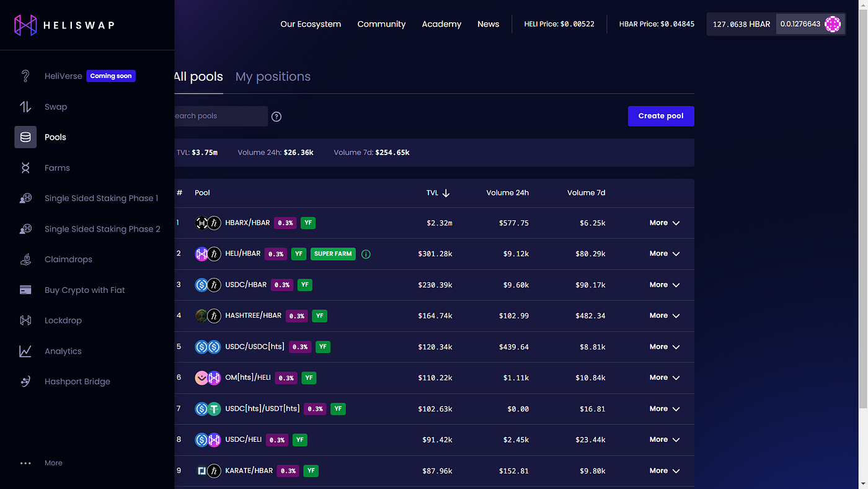This screenshot has height=489, width=868.
Task: Click the Create pool button
Action: point(661,116)
